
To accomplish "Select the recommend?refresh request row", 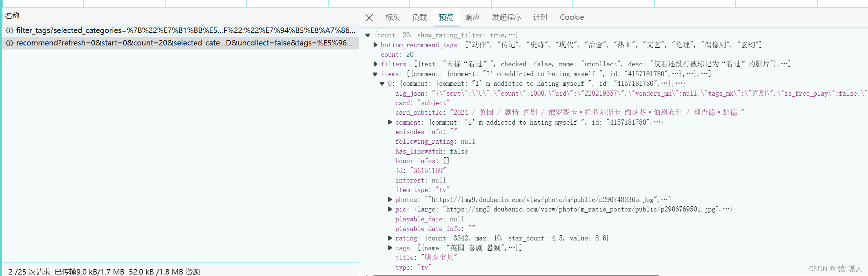I will [181, 43].
